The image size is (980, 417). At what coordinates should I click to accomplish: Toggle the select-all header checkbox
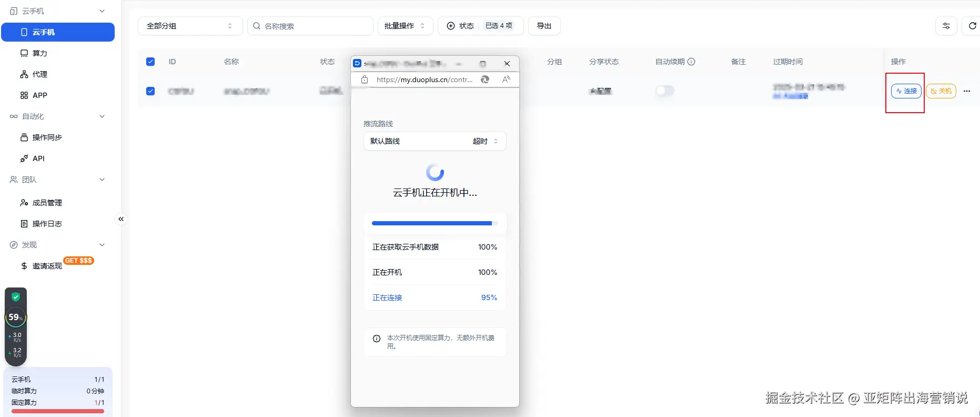pos(150,62)
